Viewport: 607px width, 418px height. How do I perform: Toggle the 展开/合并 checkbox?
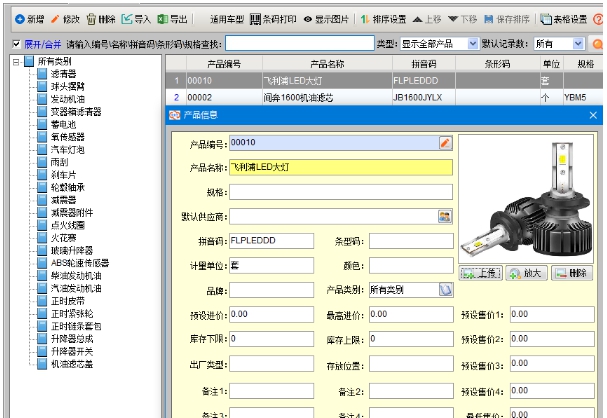pos(16,44)
